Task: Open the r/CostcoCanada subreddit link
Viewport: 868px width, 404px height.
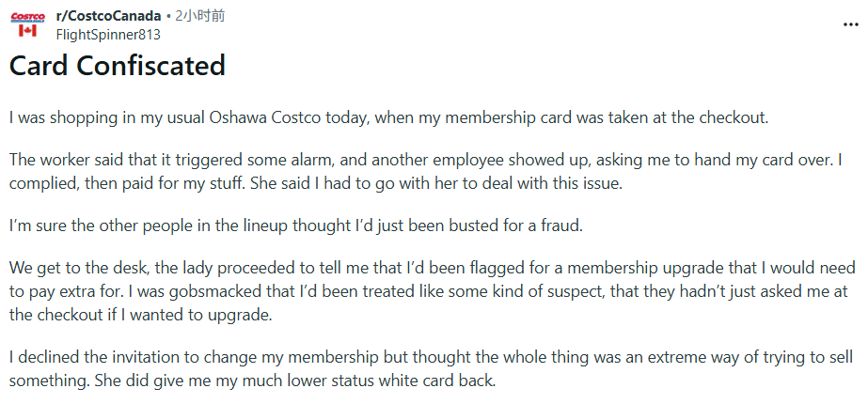Action: 108,16
